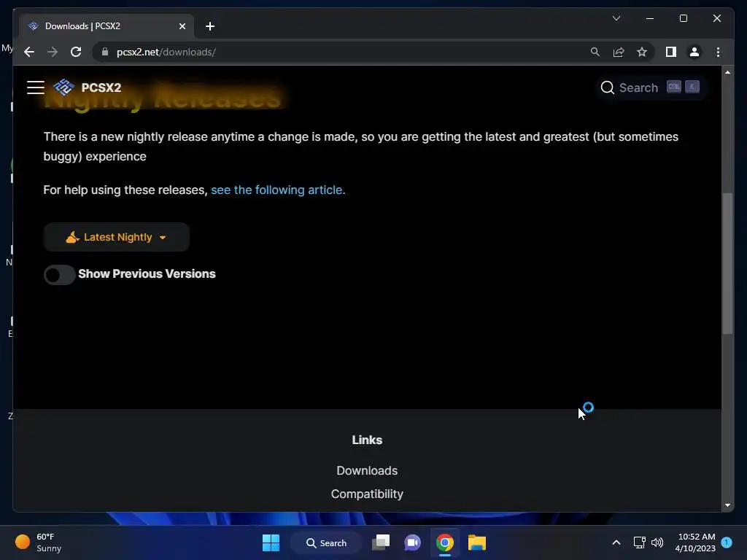Open the Windows Start menu
747x560 pixels.
(271, 542)
